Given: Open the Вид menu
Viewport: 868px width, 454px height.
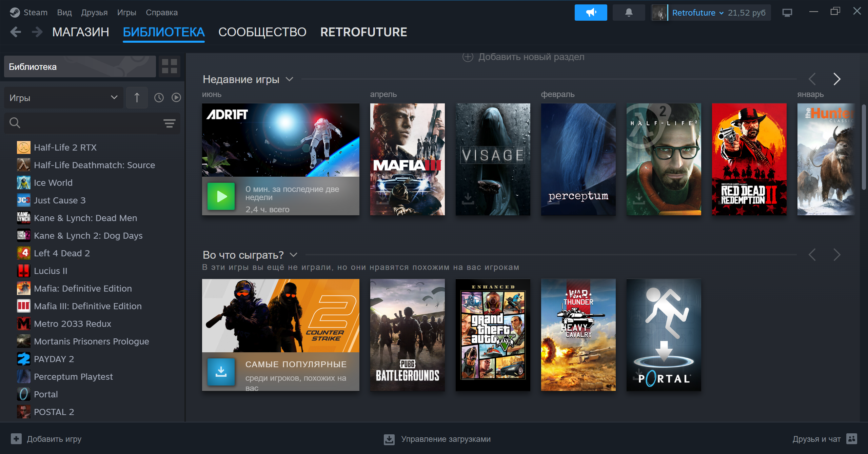Looking at the screenshot, I should coord(64,13).
